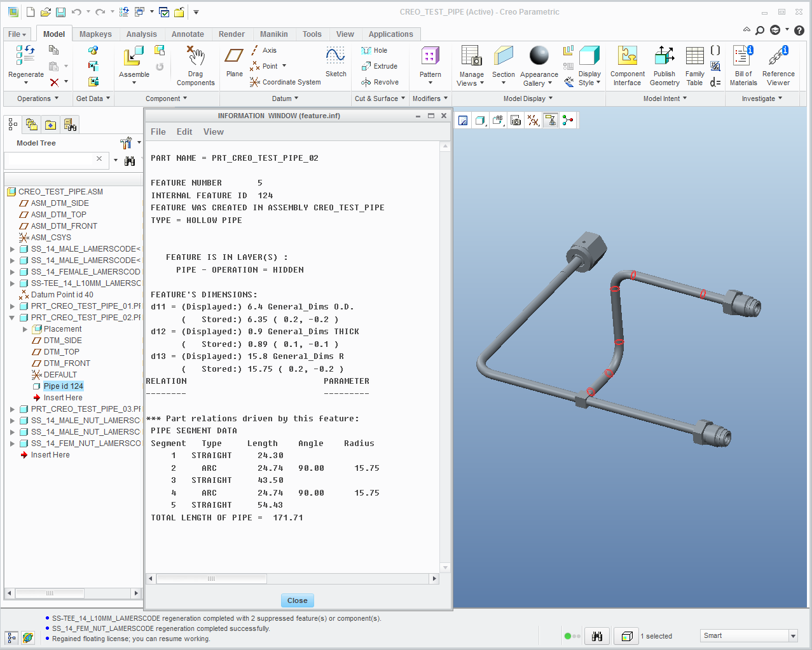This screenshot has height=650, width=812.
Task: Launch the Reference Viewer
Action: click(778, 65)
